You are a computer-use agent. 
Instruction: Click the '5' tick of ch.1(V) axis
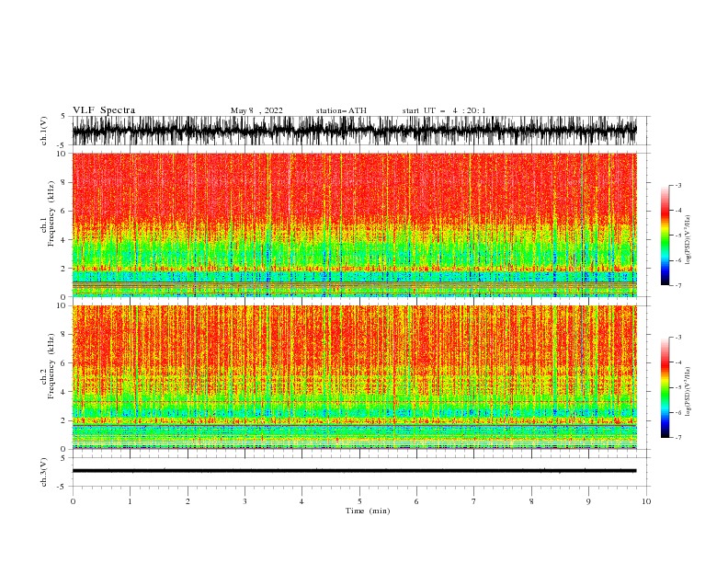pyautogui.click(x=63, y=116)
